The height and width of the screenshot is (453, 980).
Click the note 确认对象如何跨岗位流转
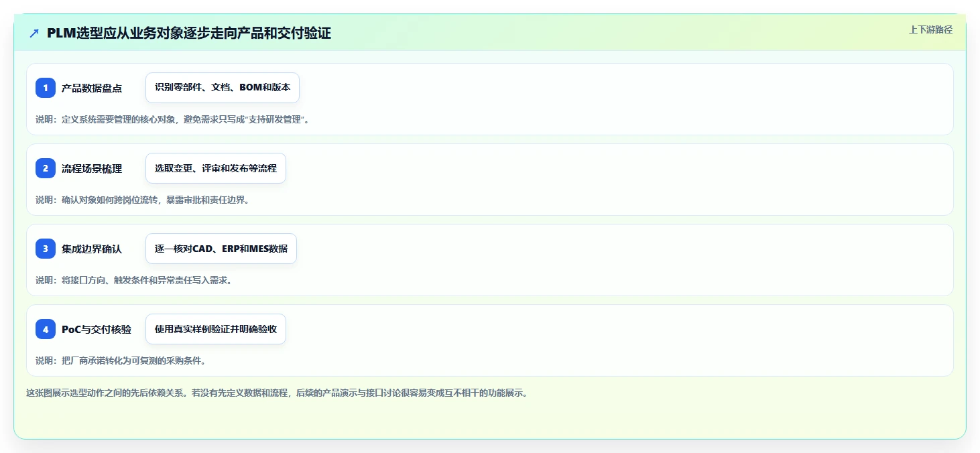coord(142,200)
